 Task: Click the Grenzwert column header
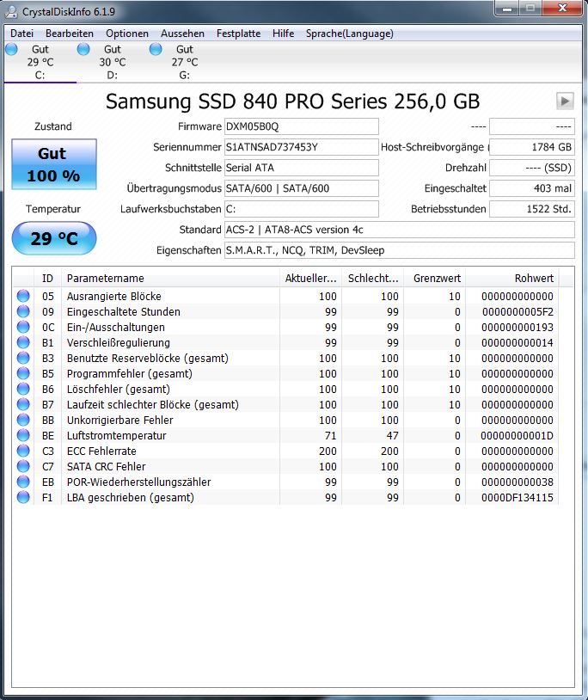pyautogui.click(x=435, y=278)
